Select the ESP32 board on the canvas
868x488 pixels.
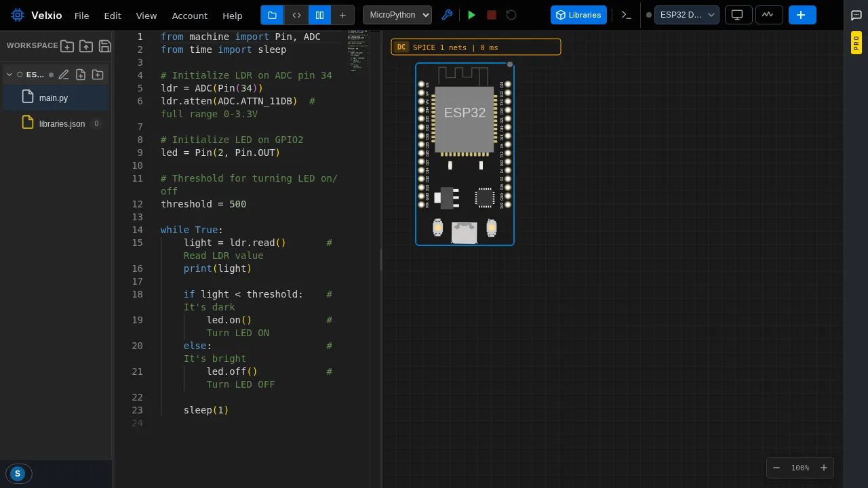(x=465, y=154)
